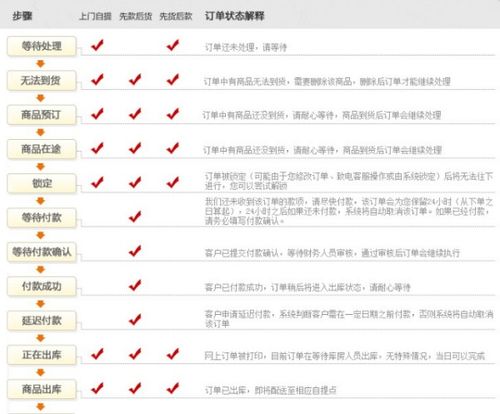Select 商品预订 checkmark under 上门自提 column
This screenshot has height=414, width=500.
tap(97, 114)
